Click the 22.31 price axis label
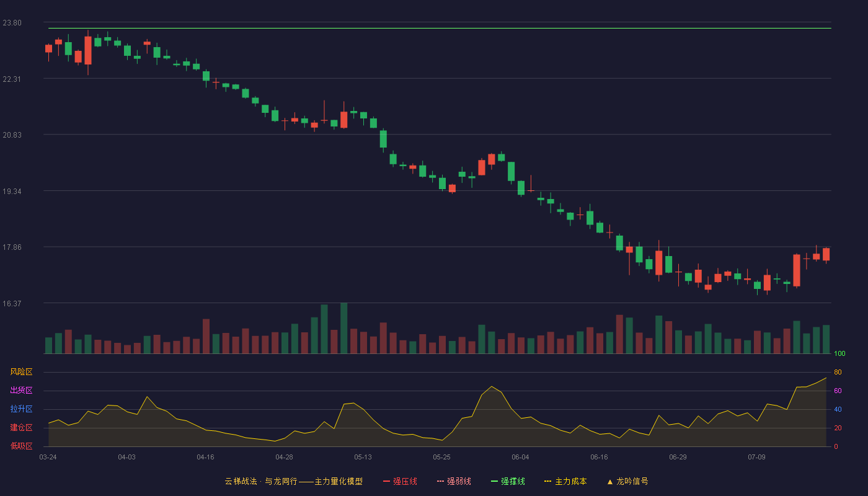The image size is (868, 496). pos(12,79)
